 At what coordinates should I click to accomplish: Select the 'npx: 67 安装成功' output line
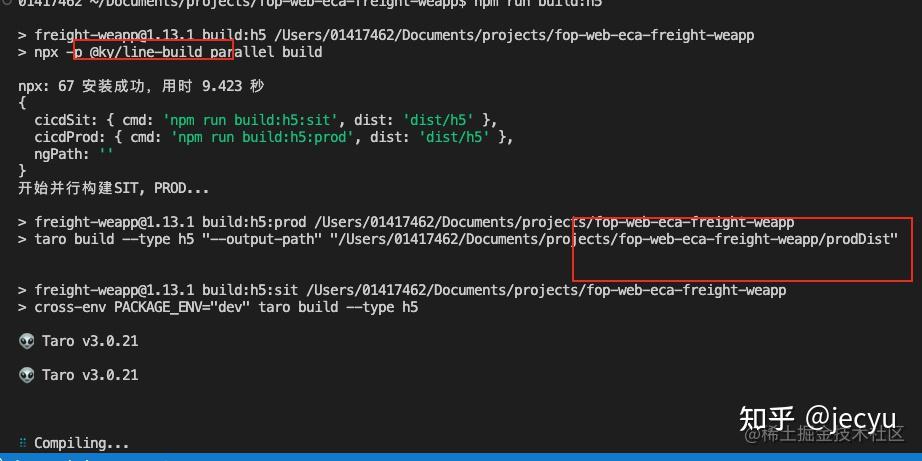[141, 86]
